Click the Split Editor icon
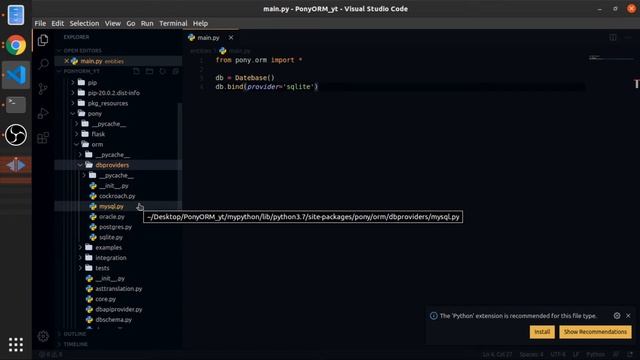The height and width of the screenshot is (360, 640). point(613,38)
